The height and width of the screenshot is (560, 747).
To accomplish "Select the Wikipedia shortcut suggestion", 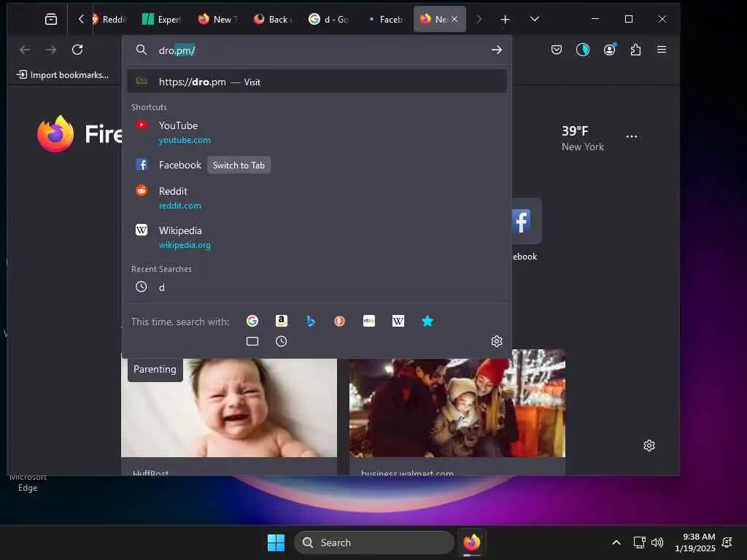I will click(317, 237).
